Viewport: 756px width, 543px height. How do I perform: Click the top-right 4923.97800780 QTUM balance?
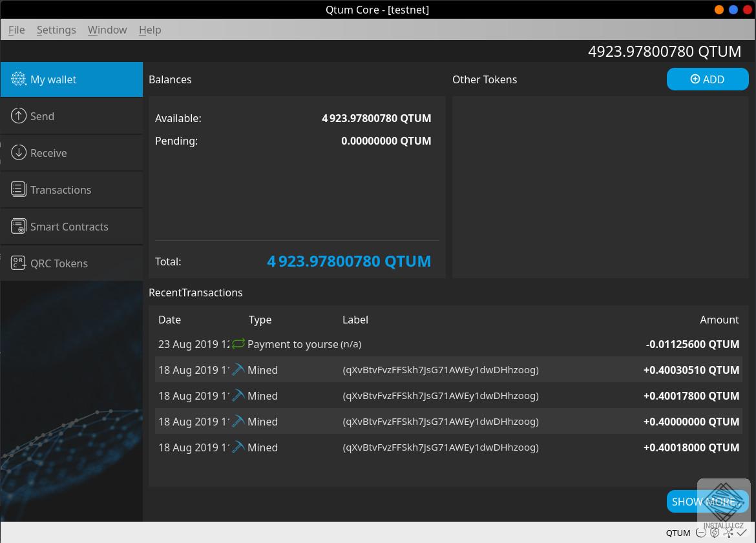(664, 52)
